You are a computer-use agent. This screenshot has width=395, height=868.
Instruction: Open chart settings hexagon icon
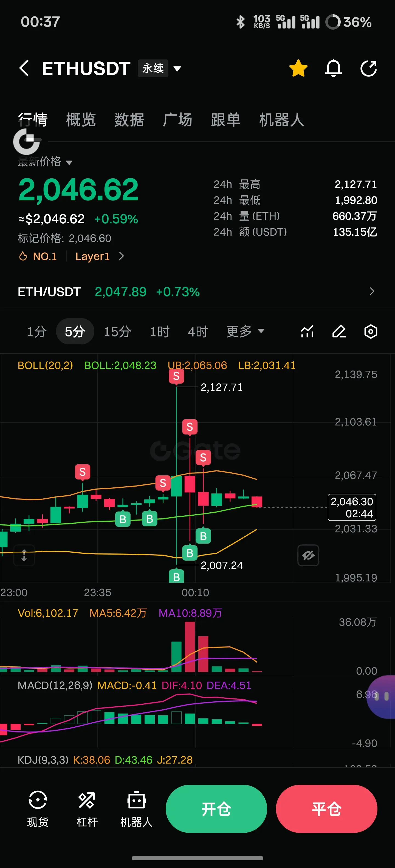(371, 332)
